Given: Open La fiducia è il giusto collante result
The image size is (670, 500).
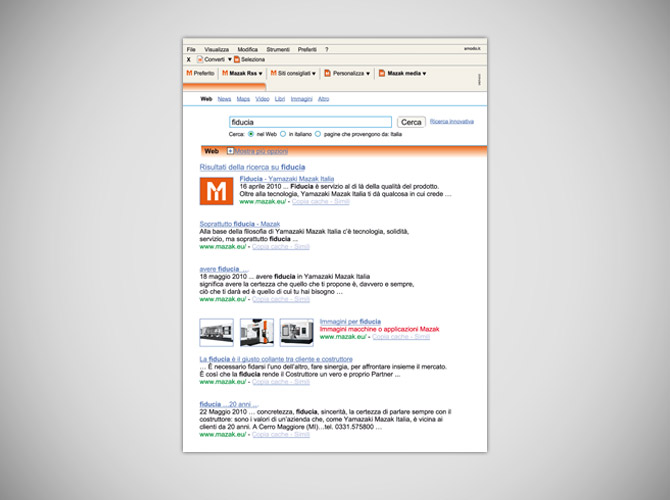Looking at the screenshot, I should click(x=276, y=359).
